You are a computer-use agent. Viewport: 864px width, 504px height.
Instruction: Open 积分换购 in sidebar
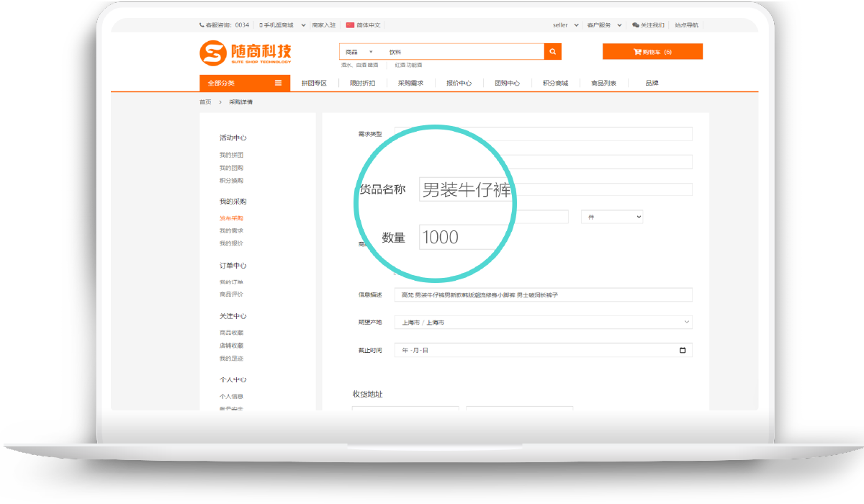[231, 180]
